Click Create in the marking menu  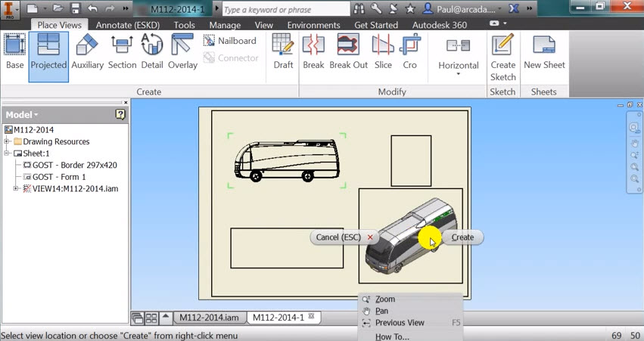pos(462,237)
